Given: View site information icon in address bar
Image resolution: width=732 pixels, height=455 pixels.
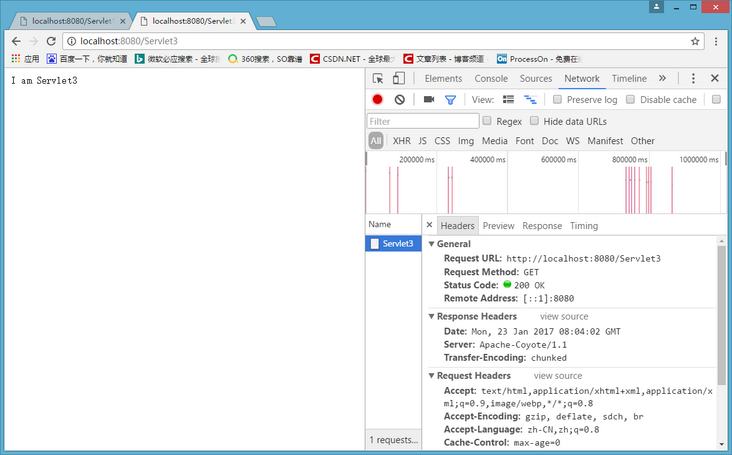Looking at the screenshot, I should click(x=71, y=41).
